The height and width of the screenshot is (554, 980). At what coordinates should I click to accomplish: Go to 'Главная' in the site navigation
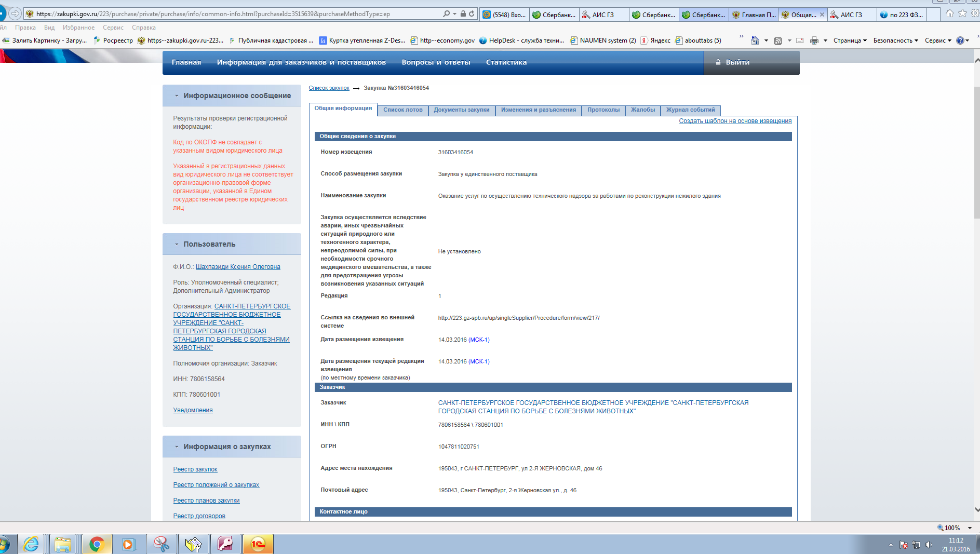[186, 62]
